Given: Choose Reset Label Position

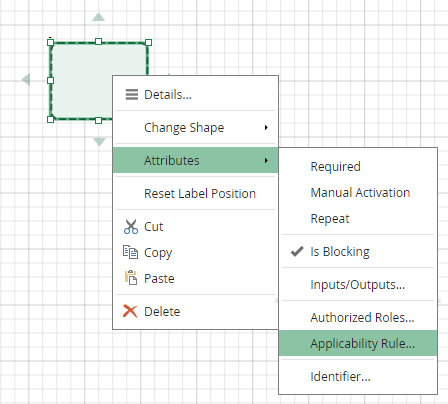Looking at the screenshot, I should [195, 194].
